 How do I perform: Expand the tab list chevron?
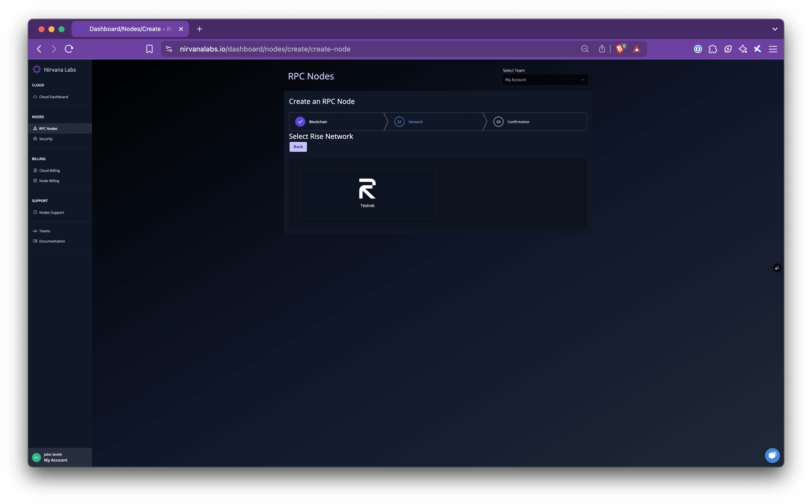tap(775, 29)
